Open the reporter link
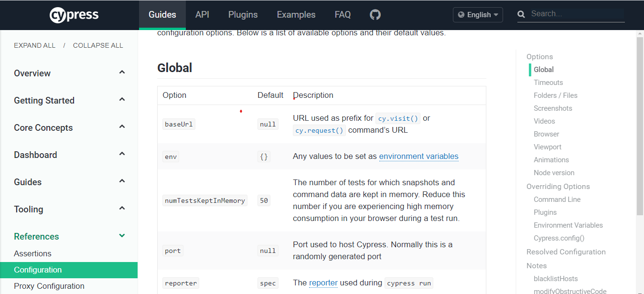This screenshot has width=644, height=294. point(323,283)
